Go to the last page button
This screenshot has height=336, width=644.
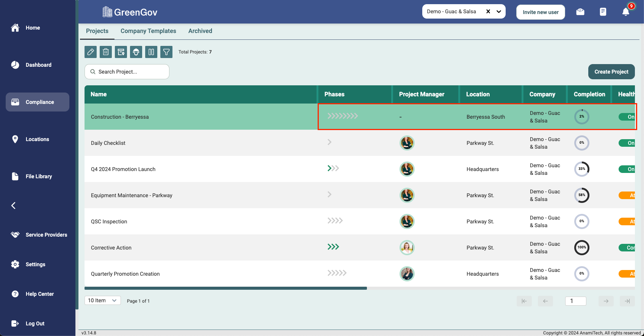[x=627, y=301]
